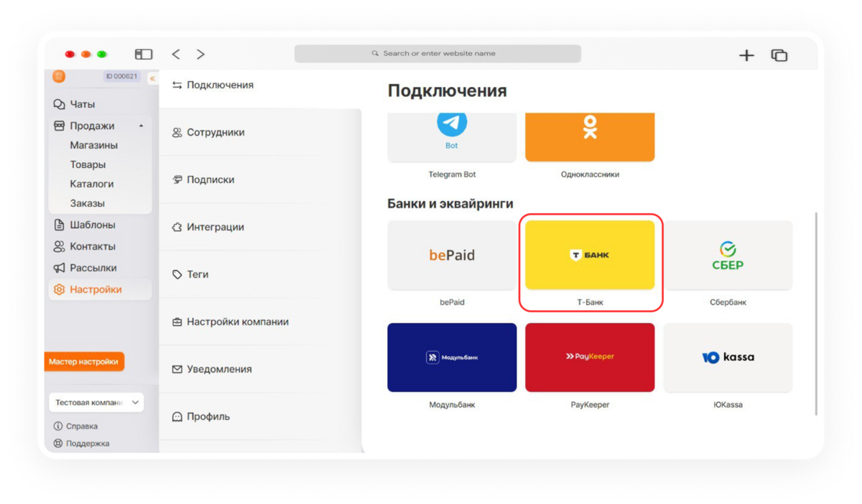Image resolution: width=862 pixels, height=504 pixels.
Task: Select the Модульбанк card
Action: [x=452, y=358]
